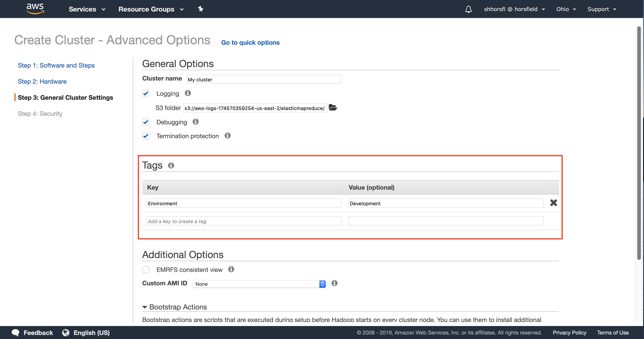
Task: Click info icon next to Custom AMI ID
Action: pos(335,283)
